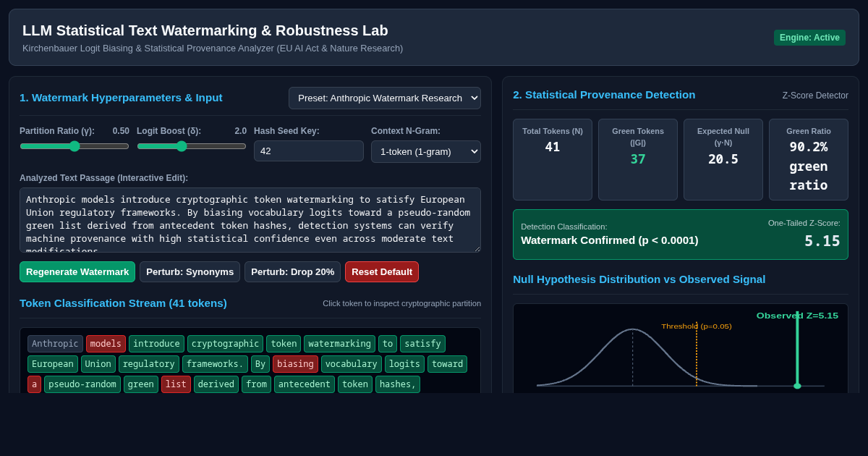Image resolution: width=868 pixels, height=456 pixels.
Task: Inspect the 'vocabulary' token chip
Action: (352, 364)
